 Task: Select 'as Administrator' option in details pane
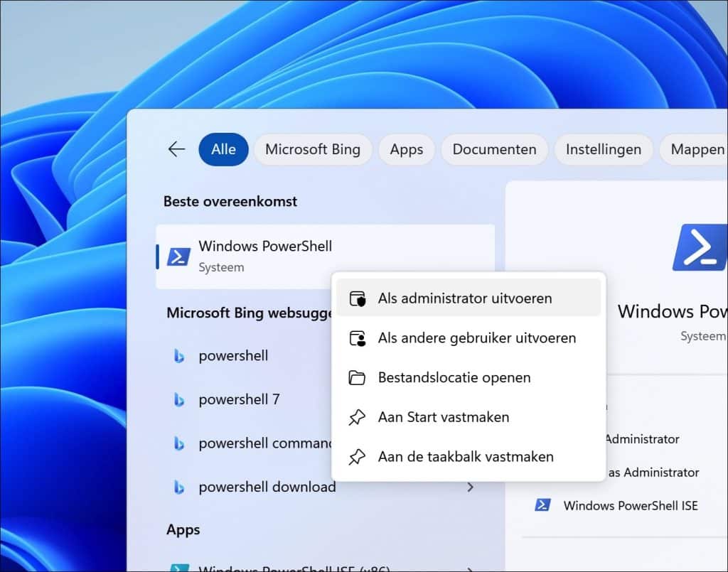(x=654, y=473)
